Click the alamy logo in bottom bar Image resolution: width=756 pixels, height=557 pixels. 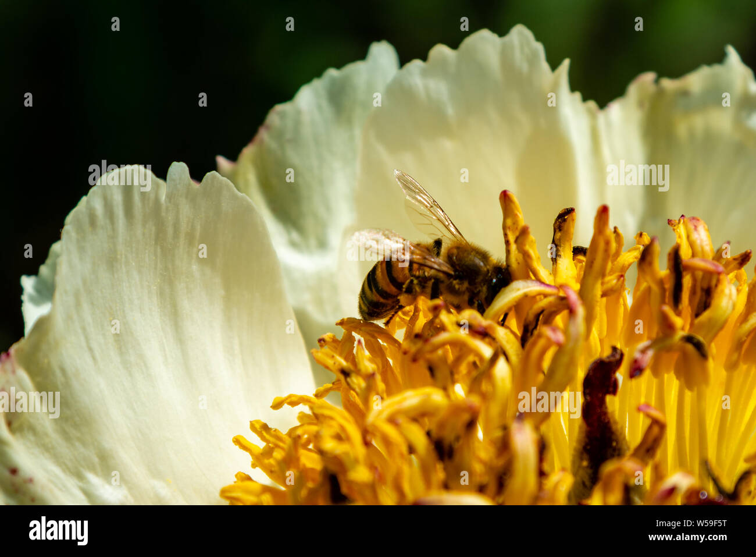tap(59, 531)
